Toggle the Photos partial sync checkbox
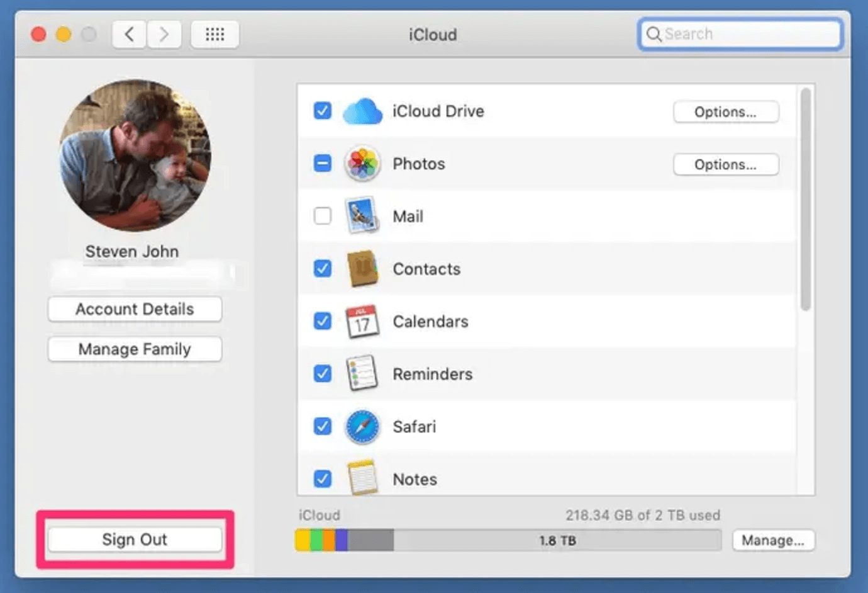868x593 pixels. click(x=322, y=163)
